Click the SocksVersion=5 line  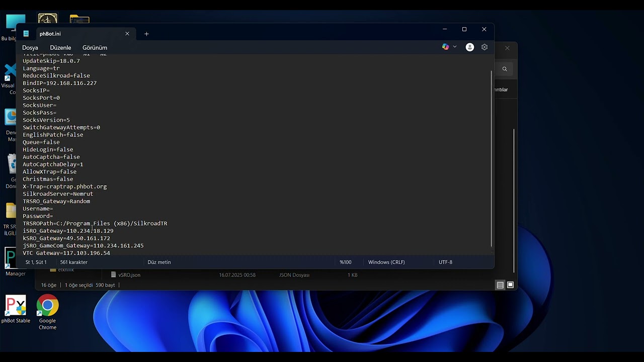point(46,120)
